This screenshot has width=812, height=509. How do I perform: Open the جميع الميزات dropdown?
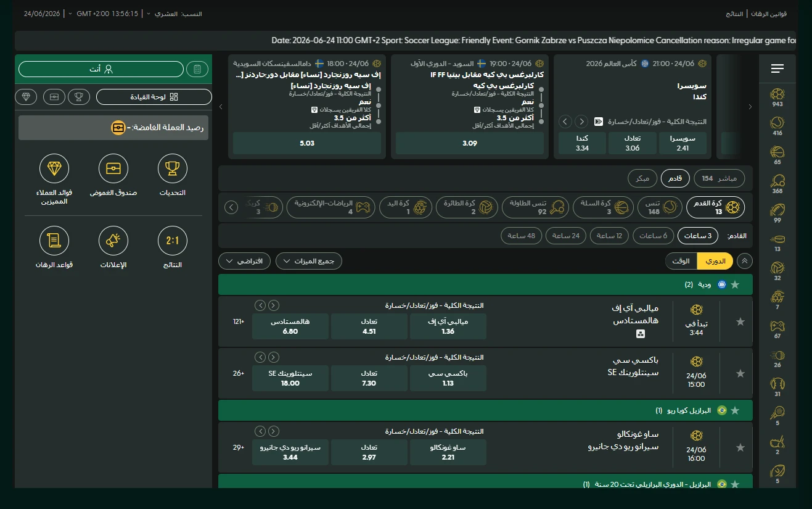point(309,261)
